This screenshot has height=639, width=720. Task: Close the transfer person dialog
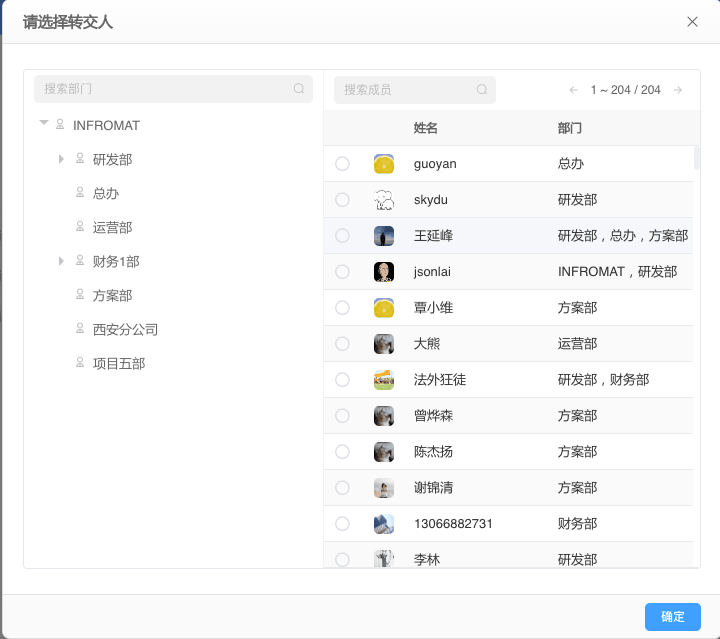coord(692,22)
